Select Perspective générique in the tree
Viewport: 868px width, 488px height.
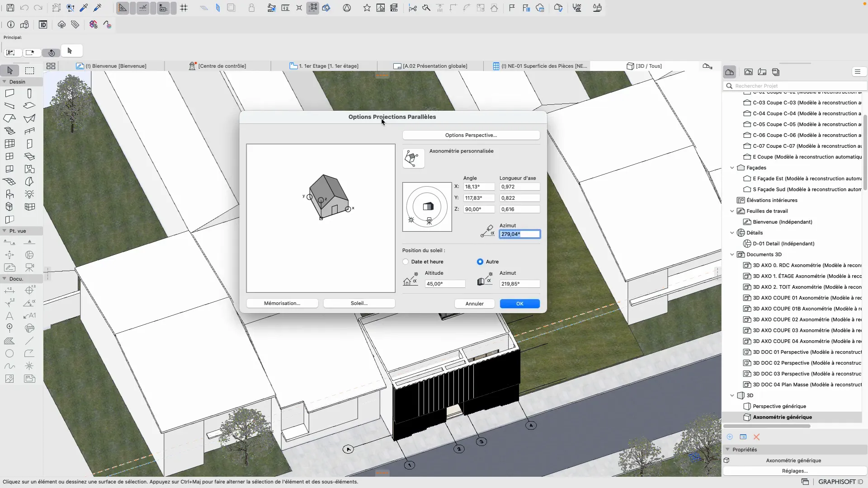tap(779, 406)
